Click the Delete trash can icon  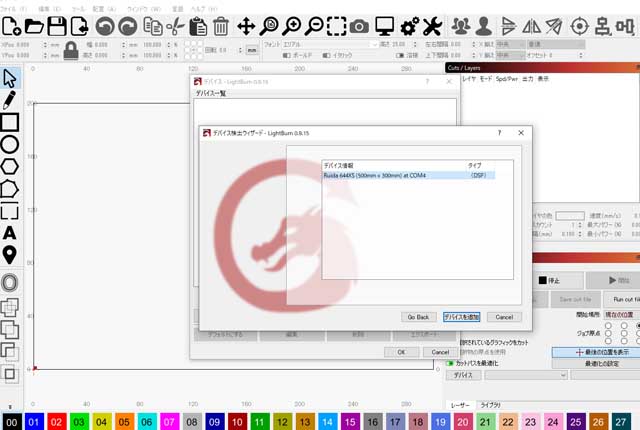(x=221, y=27)
